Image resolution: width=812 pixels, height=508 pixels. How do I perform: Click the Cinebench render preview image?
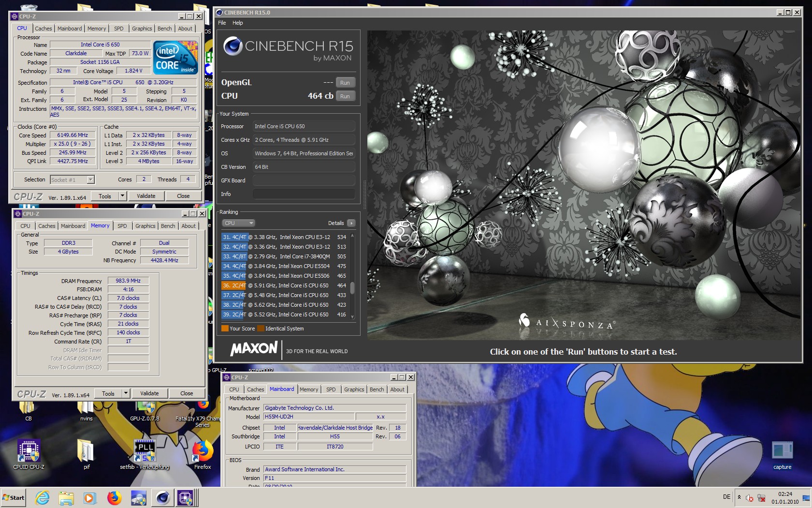pyautogui.click(x=583, y=185)
